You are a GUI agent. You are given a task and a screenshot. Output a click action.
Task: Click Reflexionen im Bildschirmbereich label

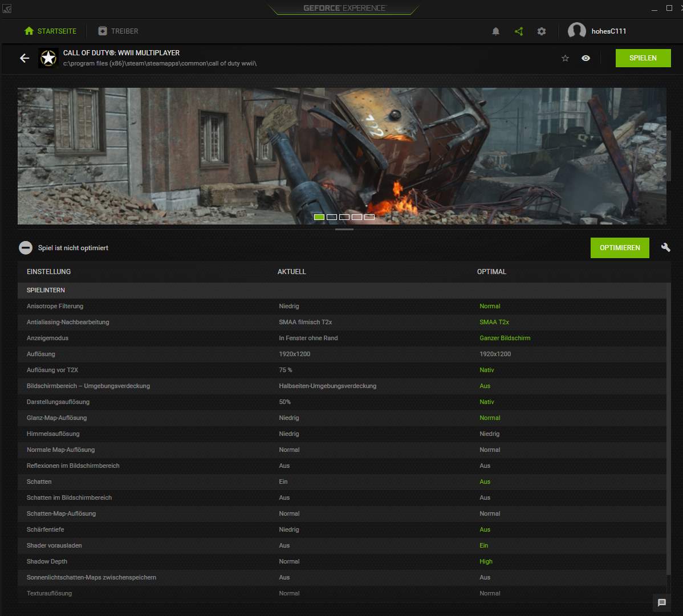[73, 466]
